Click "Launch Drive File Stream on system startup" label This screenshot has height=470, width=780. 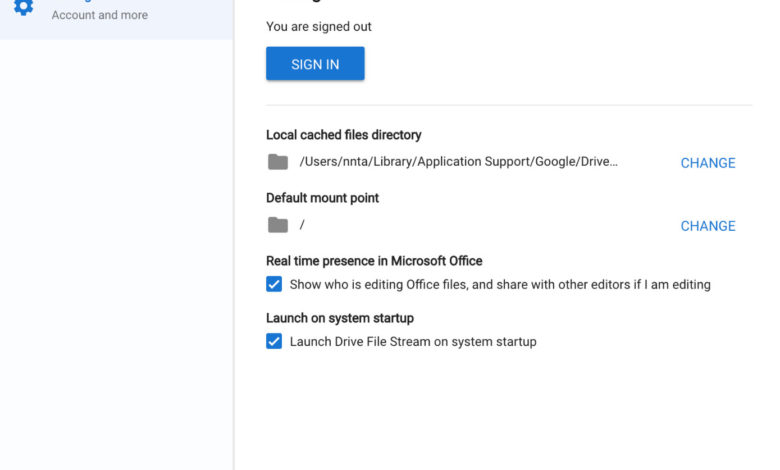(413, 342)
